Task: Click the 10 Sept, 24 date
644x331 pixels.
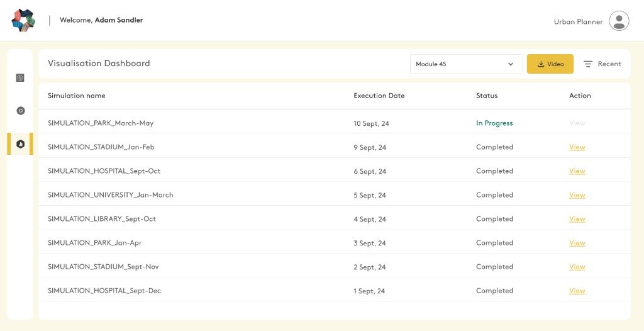Action: coord(371,123)
